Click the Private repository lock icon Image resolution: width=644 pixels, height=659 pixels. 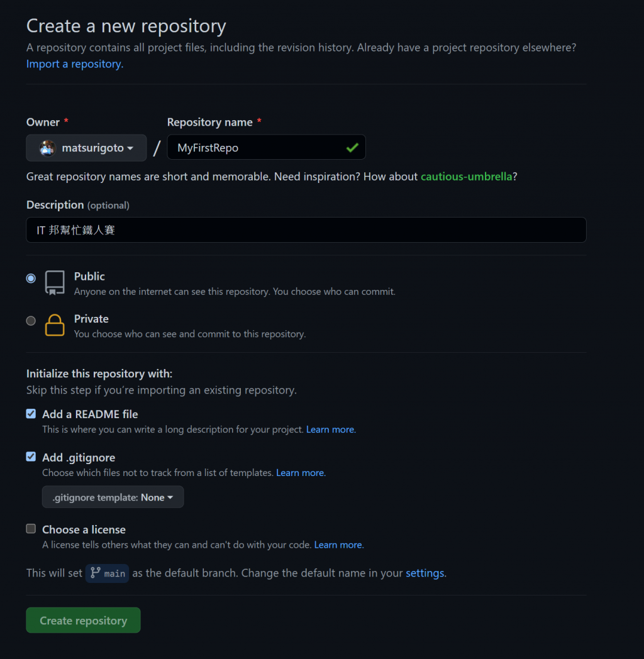coord(55,325)
